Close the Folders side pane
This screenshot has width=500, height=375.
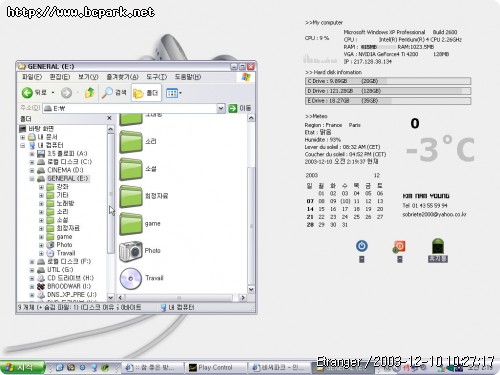[109, 118]
